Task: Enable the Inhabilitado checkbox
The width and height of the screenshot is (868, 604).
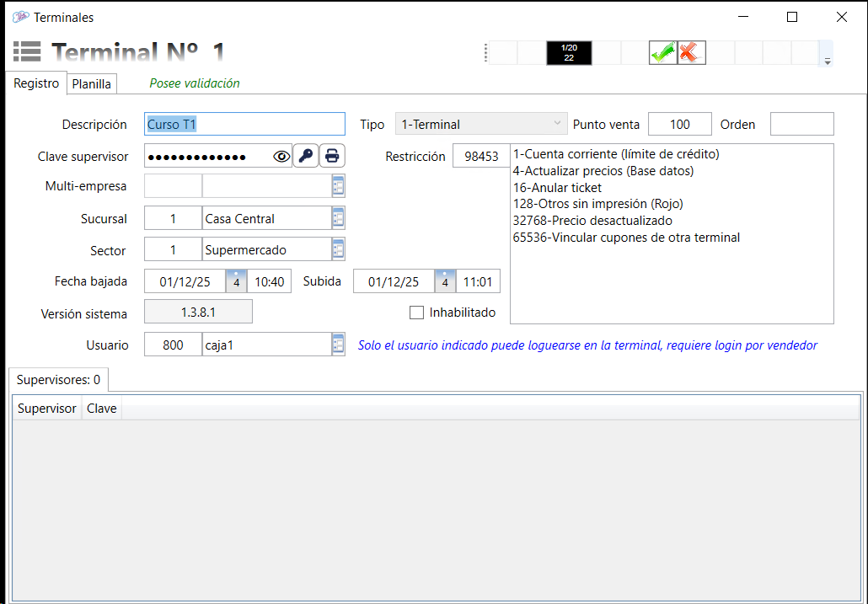Action: pos(416,313)
